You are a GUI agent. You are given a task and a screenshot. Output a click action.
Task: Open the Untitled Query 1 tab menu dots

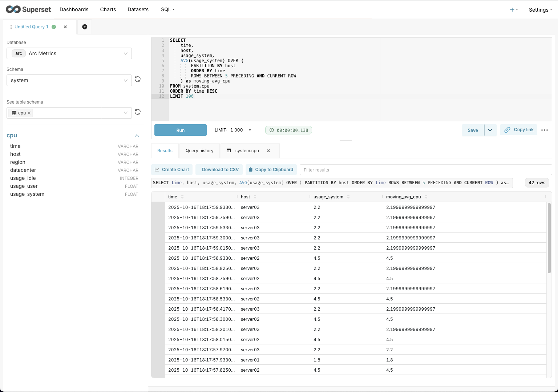(11, 27)
